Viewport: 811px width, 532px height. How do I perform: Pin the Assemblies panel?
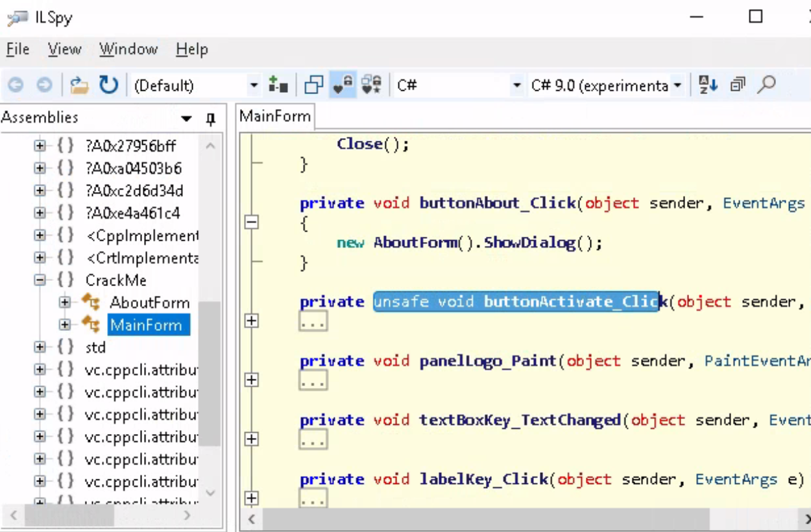[210, 119]
